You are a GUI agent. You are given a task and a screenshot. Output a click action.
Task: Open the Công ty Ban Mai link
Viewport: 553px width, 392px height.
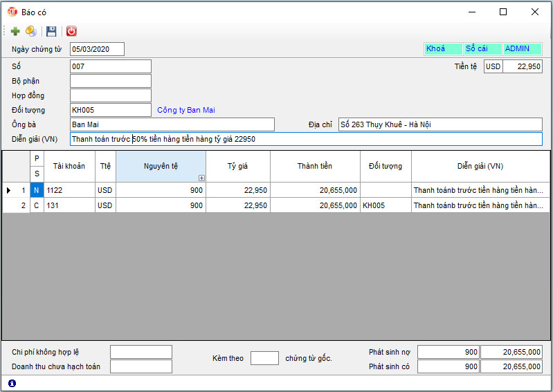(x=191, y=110)
